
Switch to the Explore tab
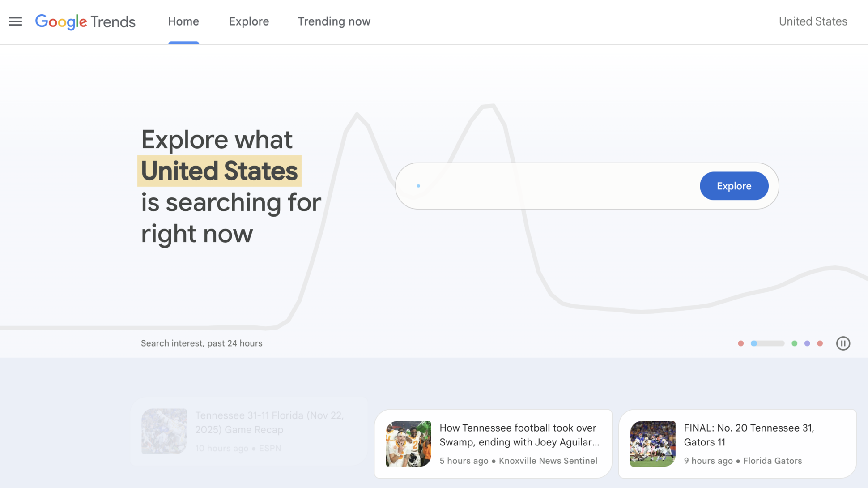point(249,21)
